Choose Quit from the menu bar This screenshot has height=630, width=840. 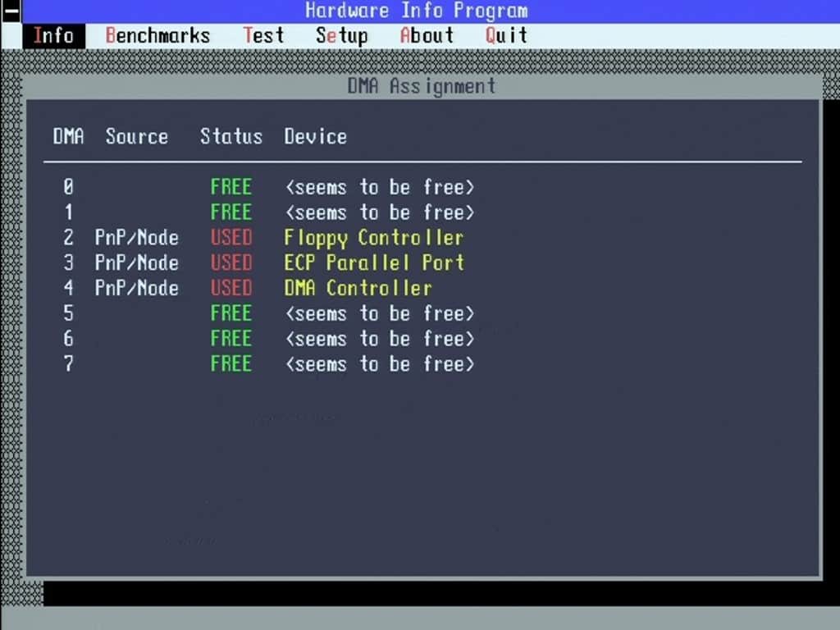[506, 36]
